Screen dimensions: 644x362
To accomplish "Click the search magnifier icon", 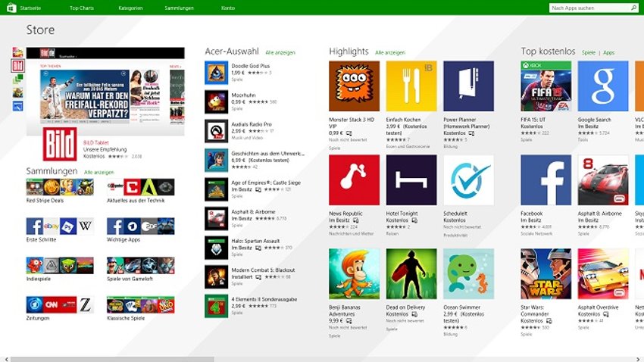I will tap(633, 8).
